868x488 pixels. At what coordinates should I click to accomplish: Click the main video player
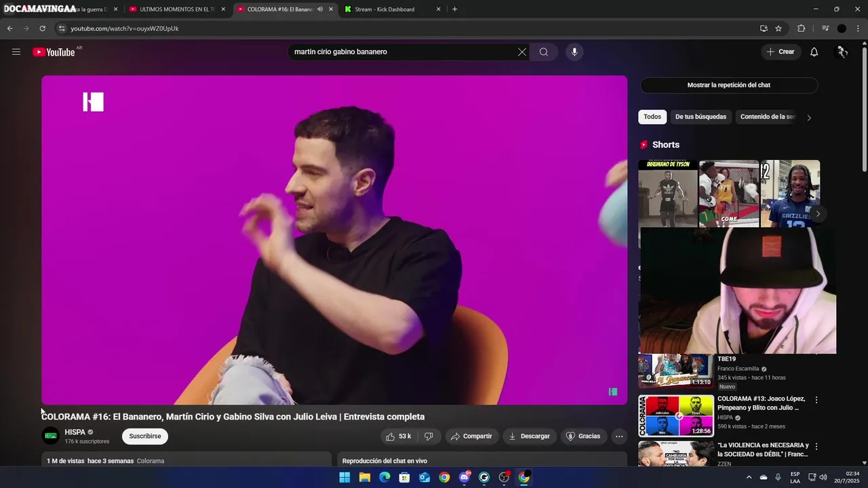pyautogui.click(x=334, y=240)
